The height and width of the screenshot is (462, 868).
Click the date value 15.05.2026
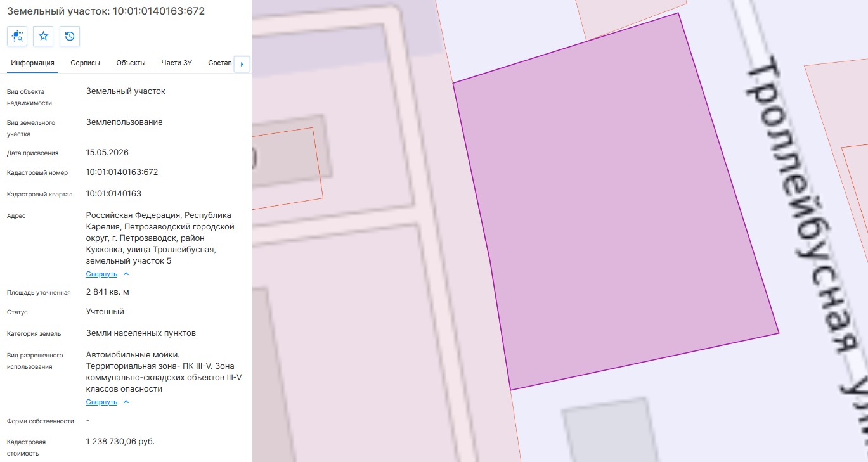point(108,152)
